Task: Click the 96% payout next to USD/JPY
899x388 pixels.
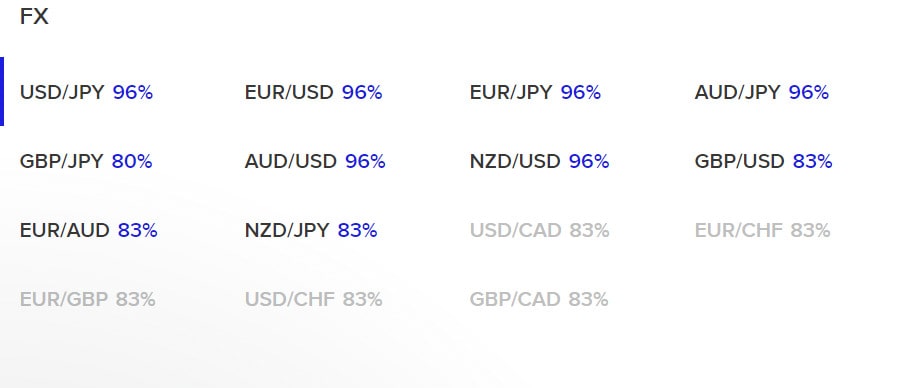Action: [133, 92]
